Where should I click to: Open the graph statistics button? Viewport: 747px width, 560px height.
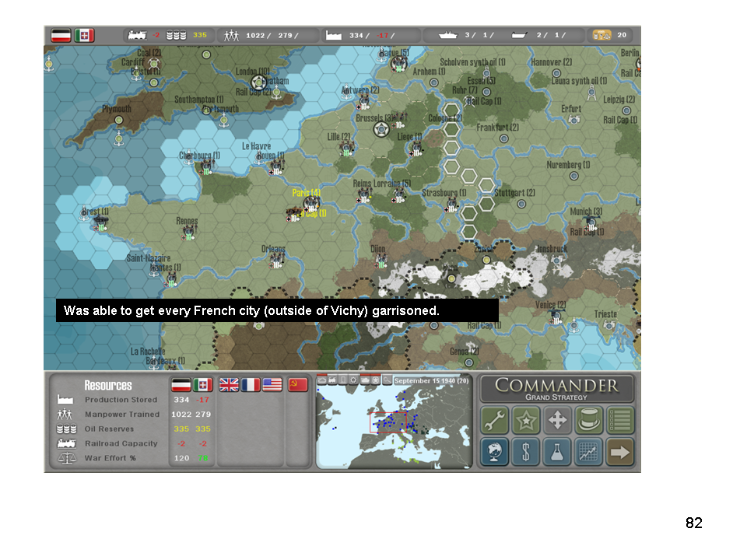point(589,452)
